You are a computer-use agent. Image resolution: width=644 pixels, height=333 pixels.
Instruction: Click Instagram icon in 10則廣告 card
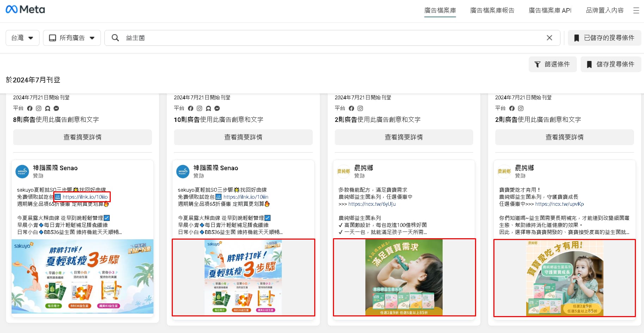[199, 109]
